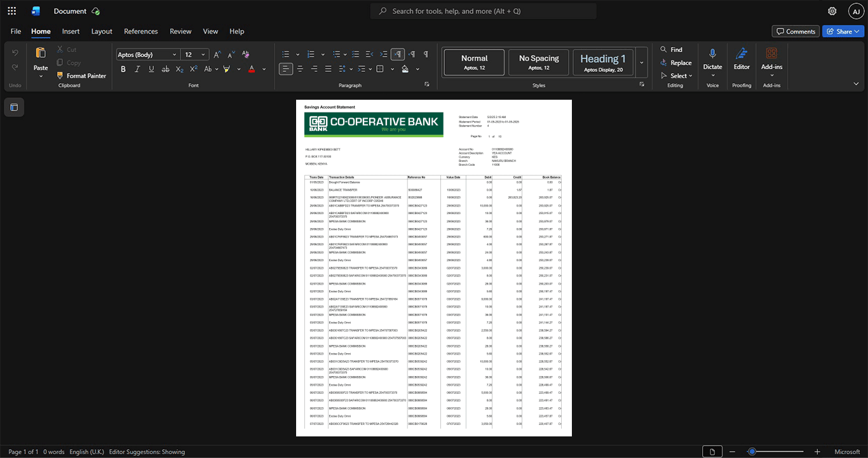Increase the font size with Grow Font
Image resolution: width=868 pixels, height=458 pixels.
(217, 55)
